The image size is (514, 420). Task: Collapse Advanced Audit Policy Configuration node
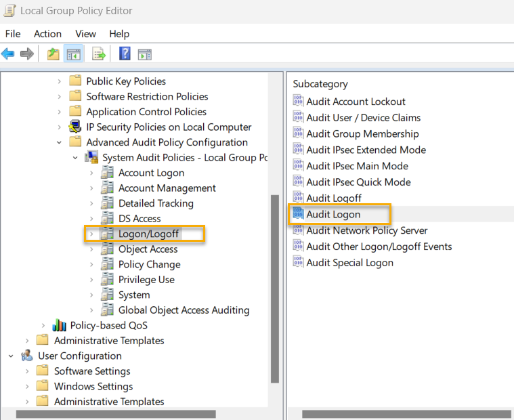[x=60, y=142]
